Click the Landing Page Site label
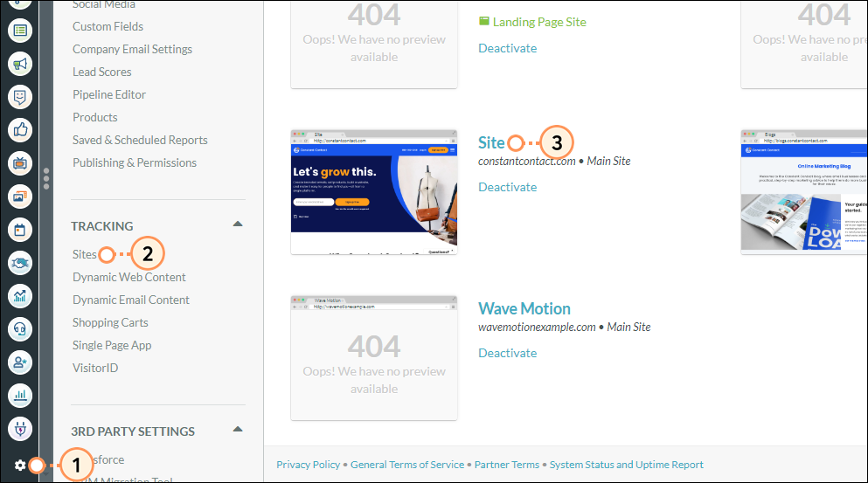868x483 pixels. [539, 22]
